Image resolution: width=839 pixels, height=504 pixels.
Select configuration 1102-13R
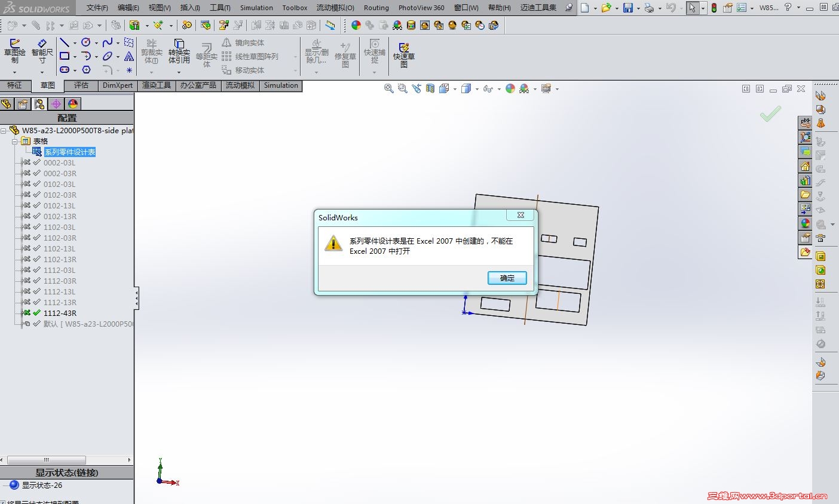60,260
